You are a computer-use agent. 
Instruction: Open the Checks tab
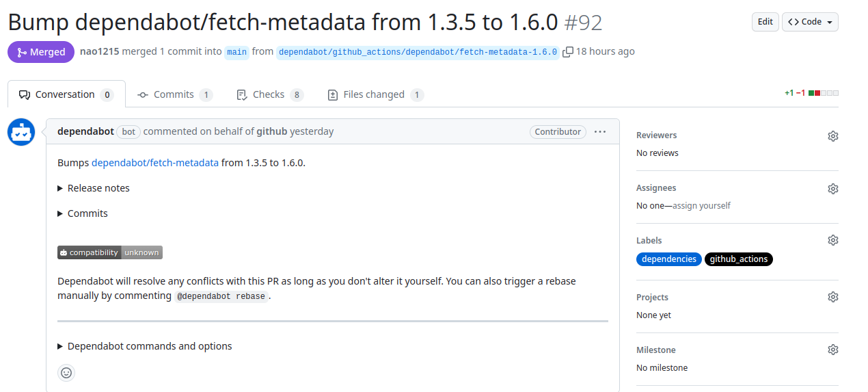[268, 94]
